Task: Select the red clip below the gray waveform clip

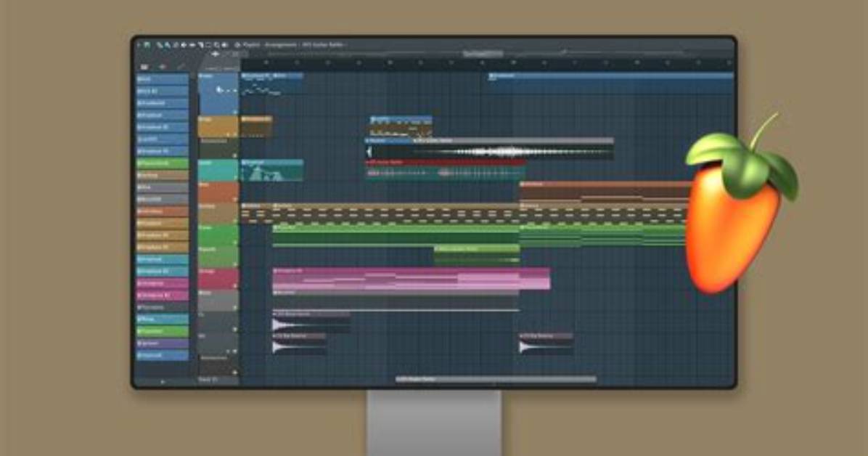Action: point(446,170)
